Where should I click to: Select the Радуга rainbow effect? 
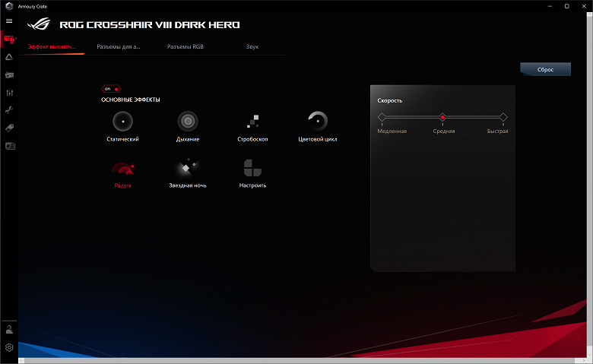122,174
